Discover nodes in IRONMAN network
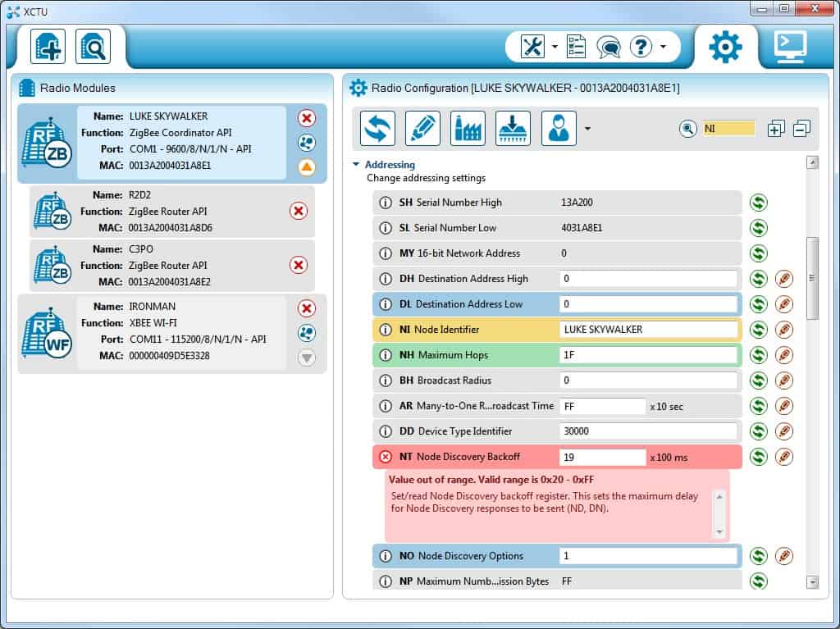840x629 pixels. click(x=307, y=333)
